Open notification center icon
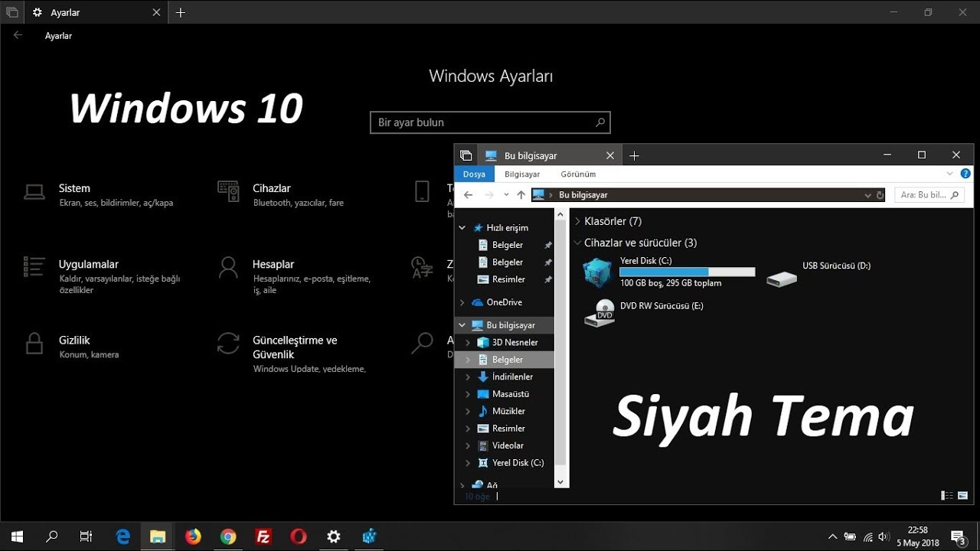The width and height of the screenshot is (980, 551). (958, 536)
